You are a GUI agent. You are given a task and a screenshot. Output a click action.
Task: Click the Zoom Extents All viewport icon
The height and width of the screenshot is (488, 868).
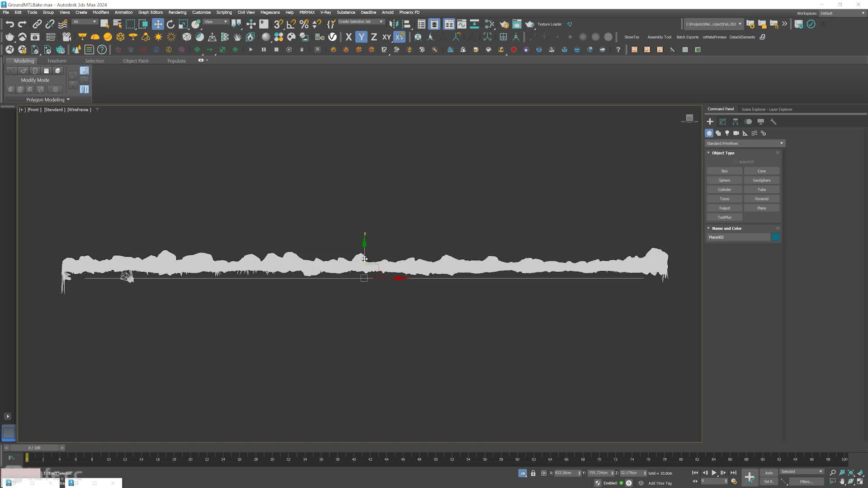[x=860, y=473]
